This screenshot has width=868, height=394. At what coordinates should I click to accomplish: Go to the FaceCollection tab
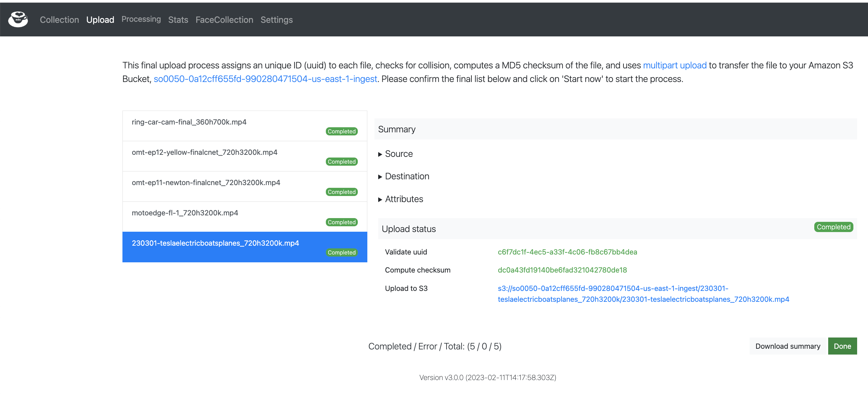[224, 20]
